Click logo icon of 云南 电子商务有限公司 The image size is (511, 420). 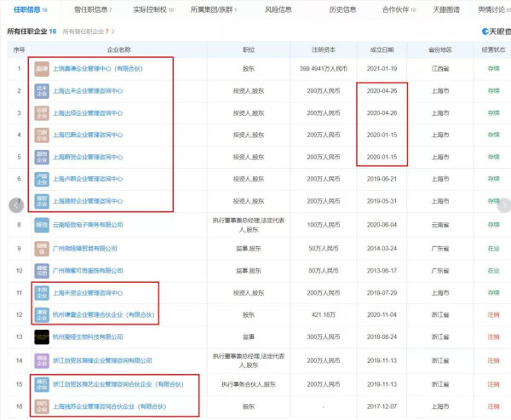42,225
